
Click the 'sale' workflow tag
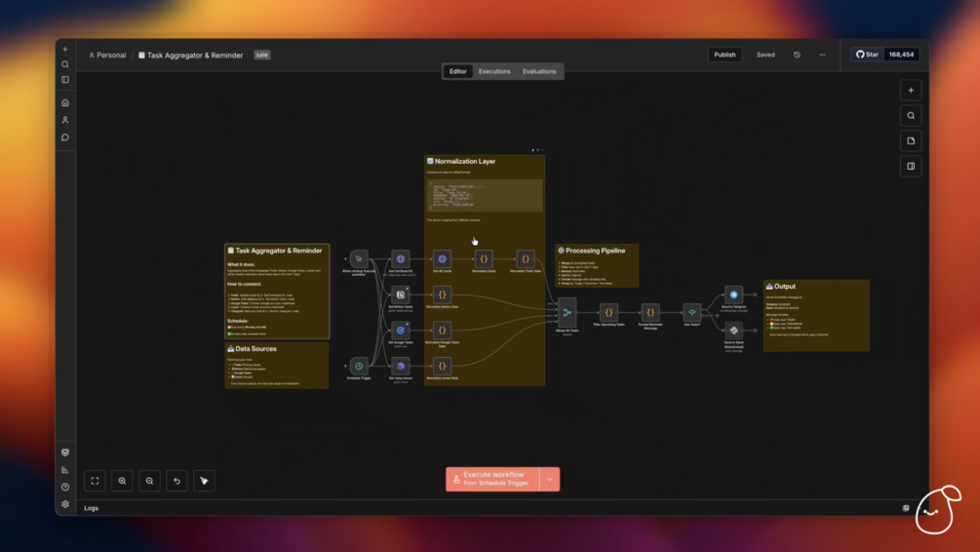click(262, 55)
